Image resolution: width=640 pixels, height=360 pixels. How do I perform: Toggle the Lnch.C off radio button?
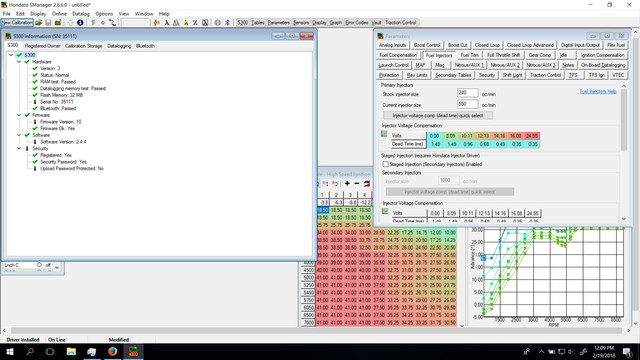[39, 265]
